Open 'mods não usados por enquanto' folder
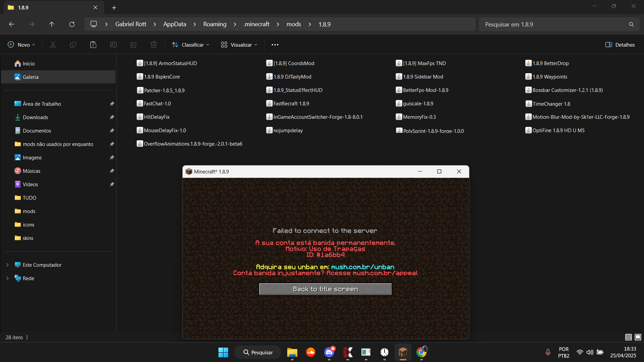This screenshot has width=644, height=362. click(x=58, y=144)
